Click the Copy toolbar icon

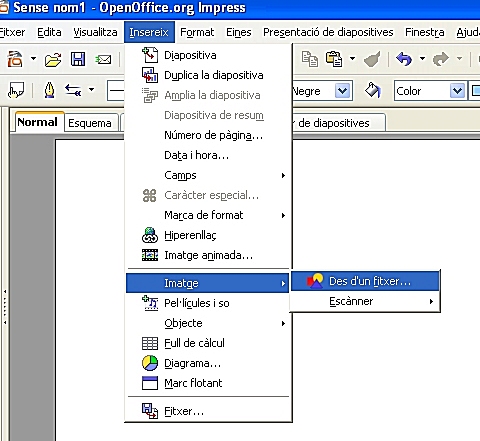click(310, 59)
